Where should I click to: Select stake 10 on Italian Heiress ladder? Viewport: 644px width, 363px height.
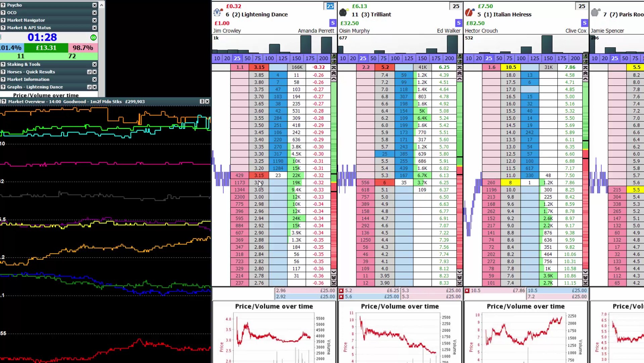click(469, 58)
